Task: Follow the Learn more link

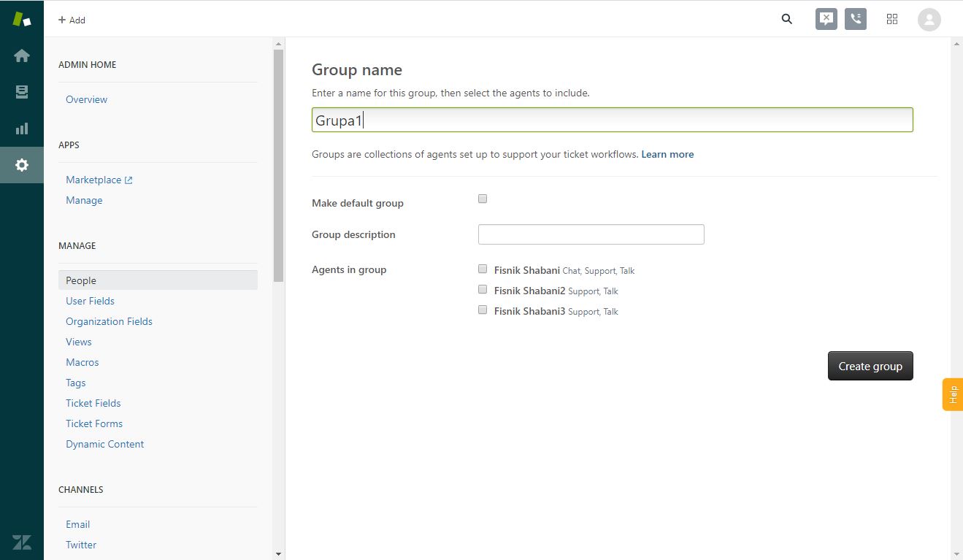Action: 667,154
